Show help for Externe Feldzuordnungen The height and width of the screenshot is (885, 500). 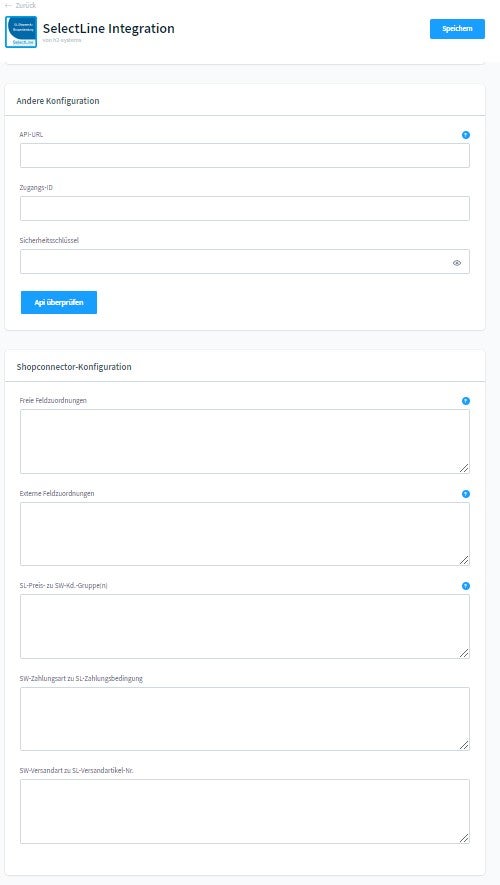[466, 494]
